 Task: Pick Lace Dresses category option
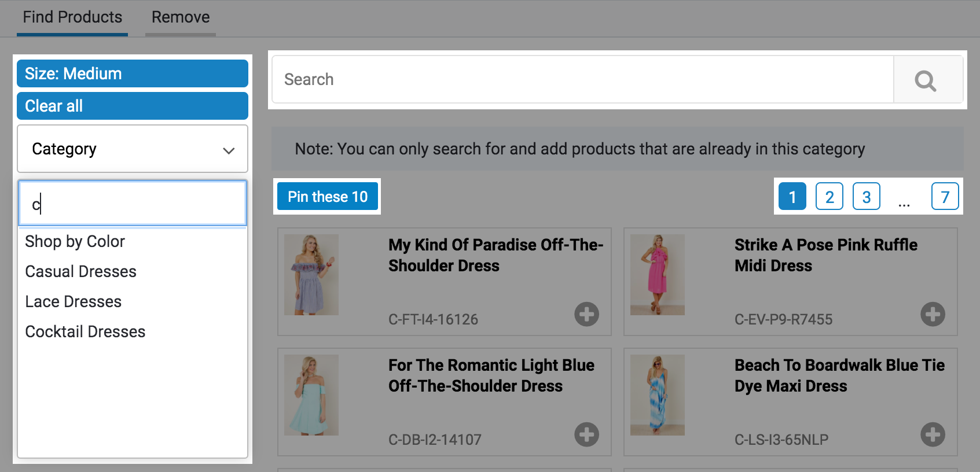(74, 302)
